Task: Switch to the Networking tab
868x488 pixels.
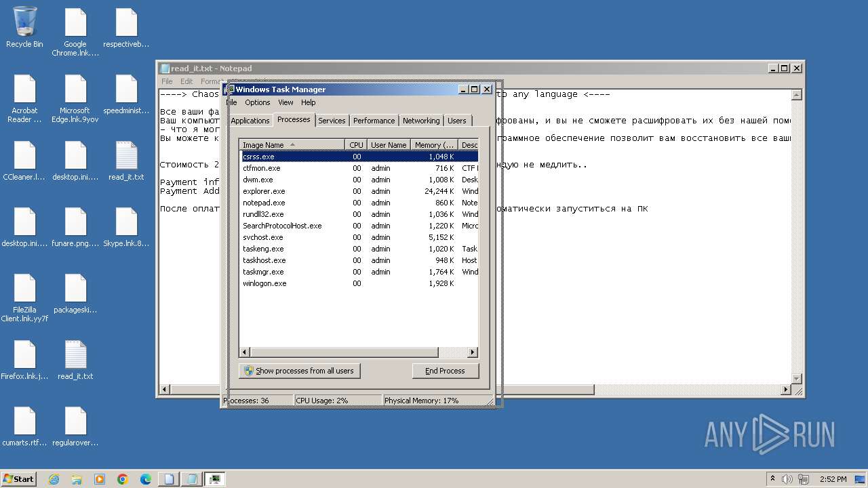Action: coord(421,121)
